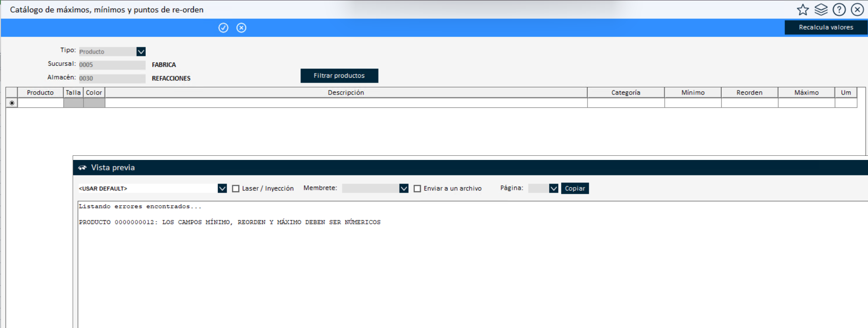Expand the USAR DEFAULT printer dropdown
Viewport: 868px width, 328px height.
click(222, 189)
